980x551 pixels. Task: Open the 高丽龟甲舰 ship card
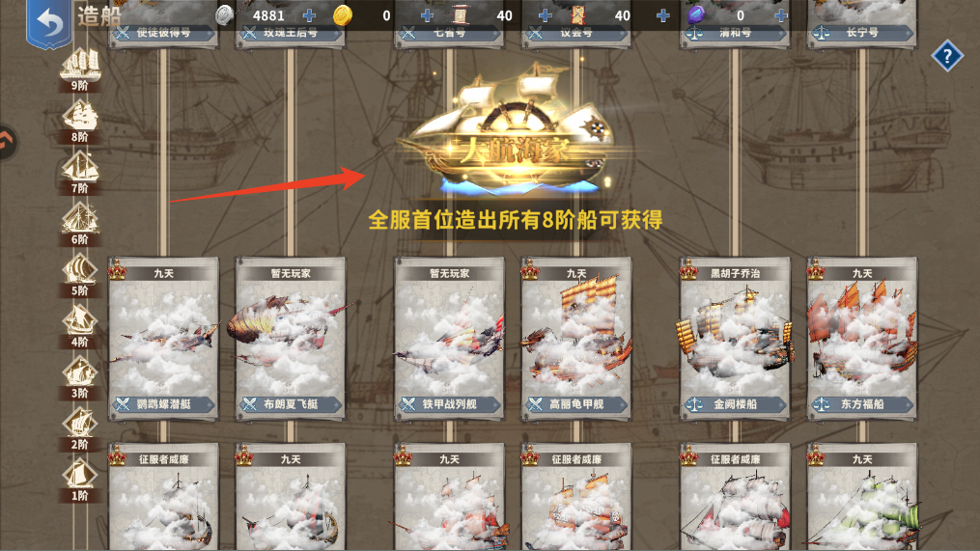click(x=576, y=339)
